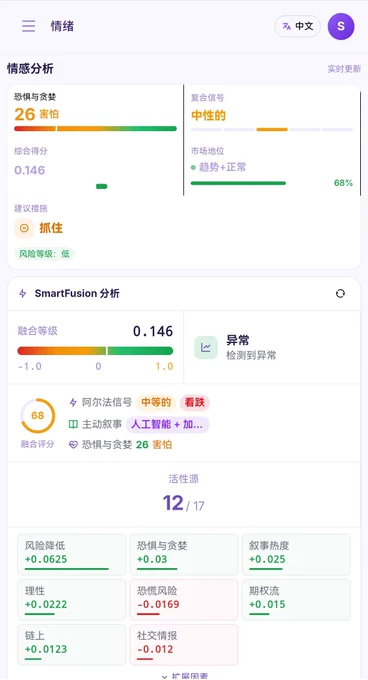The width and height of the screenshot is (368, 680).
Task: Click the 抓住 recommended action label
Action: (x=51, y=228)
